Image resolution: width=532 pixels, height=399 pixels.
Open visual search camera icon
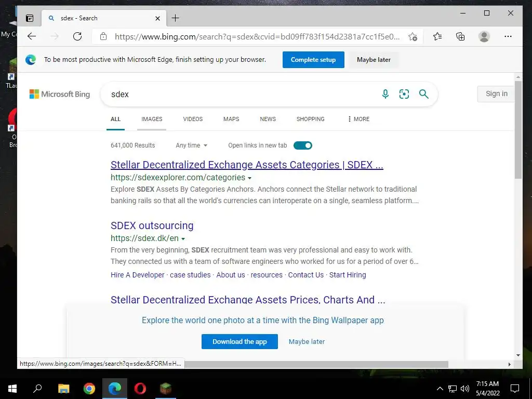pyautogui.click(x=404, y=94)
